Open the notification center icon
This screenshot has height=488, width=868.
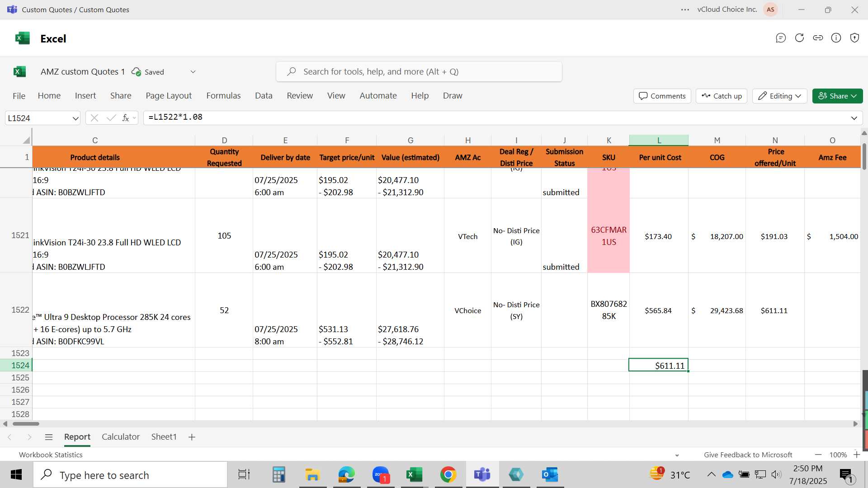coord(847,475)
